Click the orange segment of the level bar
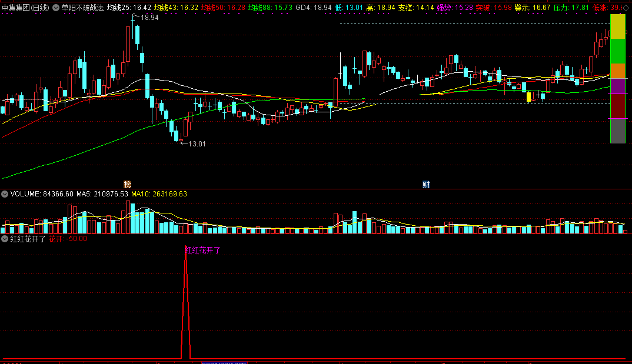Viewport: 632px width, 364px height. pos(617,71)
